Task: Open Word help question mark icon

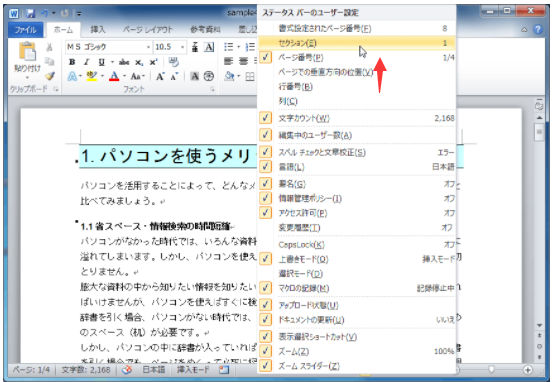Action: (538, 29)
